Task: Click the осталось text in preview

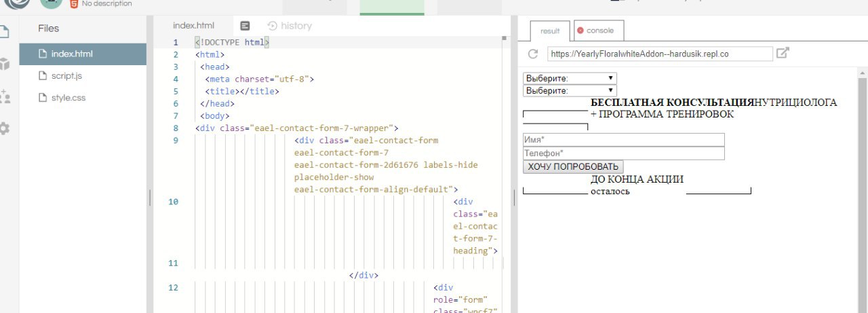Action: tap(610, 191)
